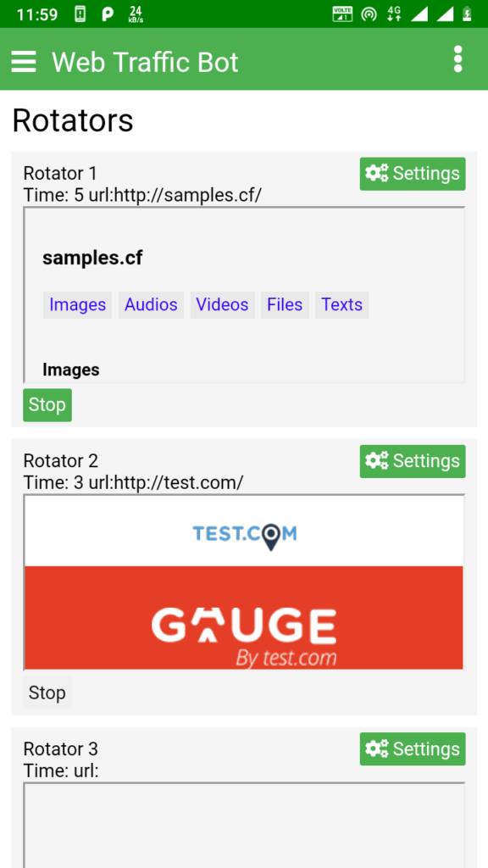The height and width of the screenshot is (868, 488).
Task: Open the three-dot overflow menu
Action: [457, 59]
